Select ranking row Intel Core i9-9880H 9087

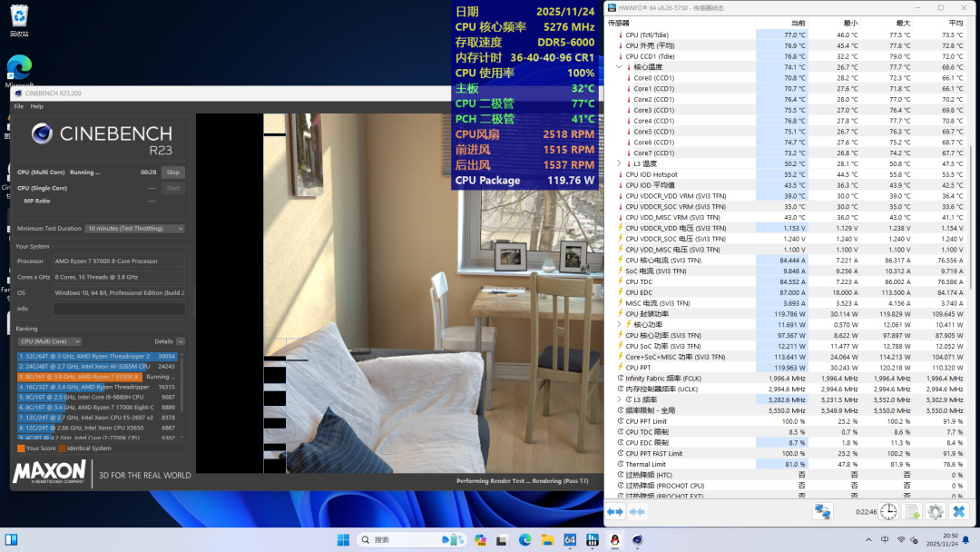(x=97, y=397)
